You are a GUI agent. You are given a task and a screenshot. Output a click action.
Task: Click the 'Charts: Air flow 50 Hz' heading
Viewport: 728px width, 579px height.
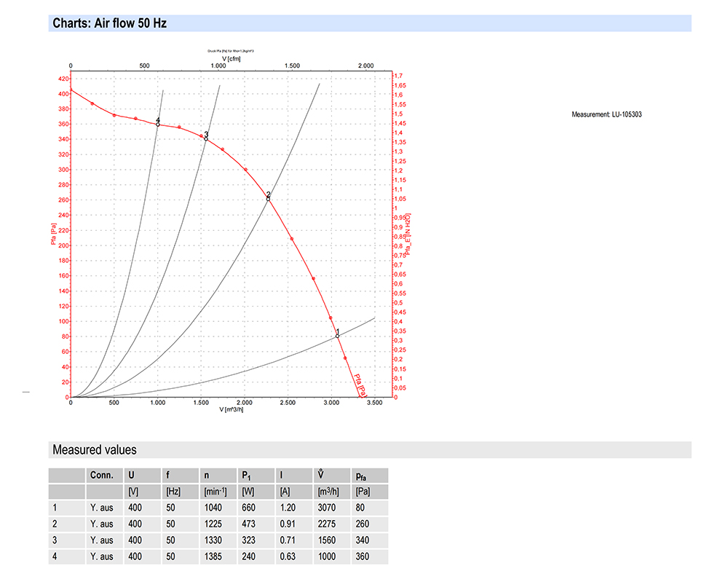[x=110, y=23]
